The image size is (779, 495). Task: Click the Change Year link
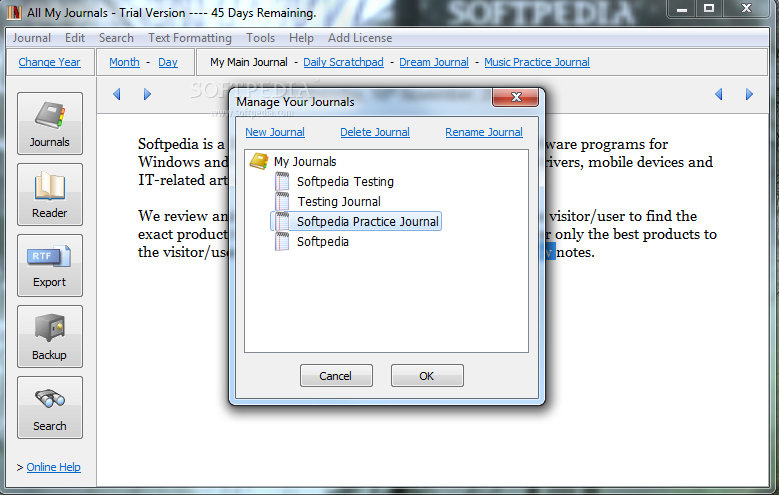point(49,62)
